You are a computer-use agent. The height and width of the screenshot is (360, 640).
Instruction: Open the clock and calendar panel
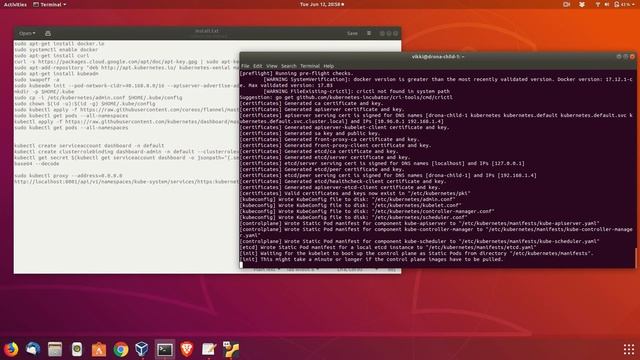322,4
